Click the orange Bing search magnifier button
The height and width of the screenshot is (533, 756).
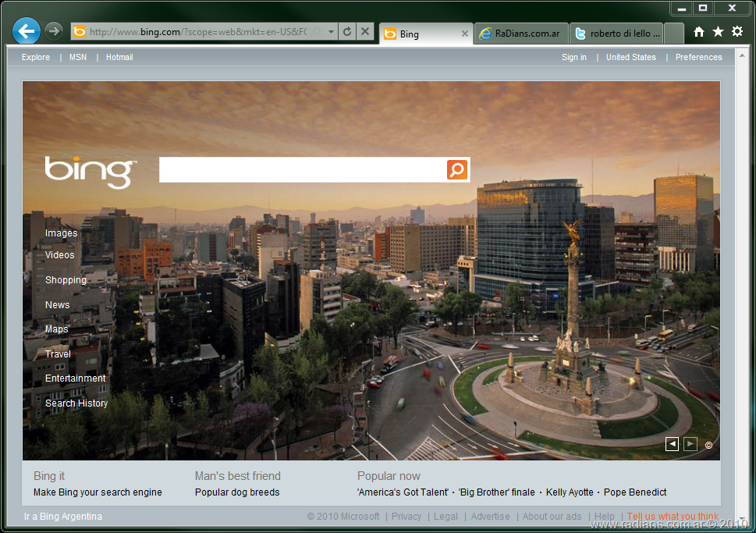point(457,169)
